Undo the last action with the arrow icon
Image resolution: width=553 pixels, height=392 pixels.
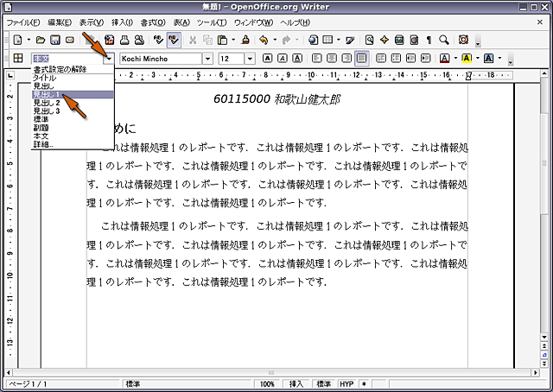pyautogui.click(x=264, y=40)
